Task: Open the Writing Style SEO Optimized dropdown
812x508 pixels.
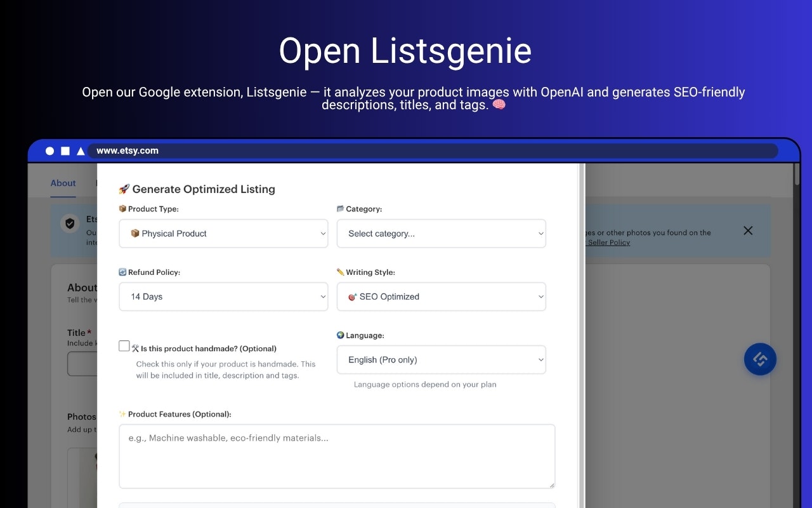Action: (441, 297)
